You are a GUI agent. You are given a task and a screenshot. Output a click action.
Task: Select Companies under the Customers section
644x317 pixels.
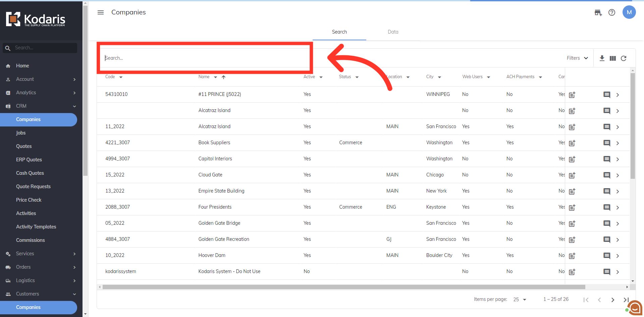39,308
